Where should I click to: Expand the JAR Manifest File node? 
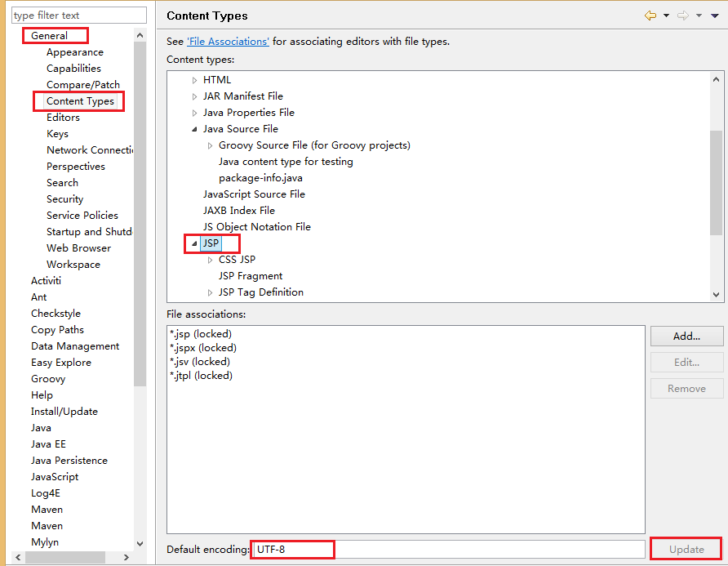(x=194, y=96)
